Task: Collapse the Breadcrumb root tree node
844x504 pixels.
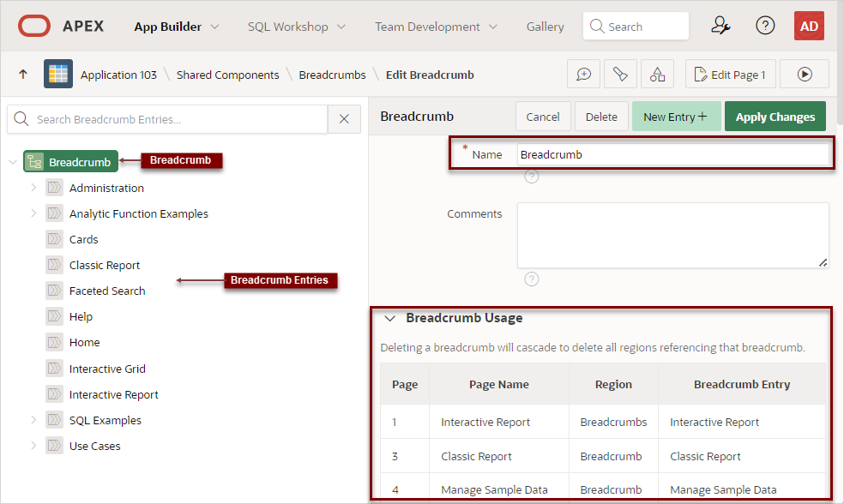Action: pos(13,162)
